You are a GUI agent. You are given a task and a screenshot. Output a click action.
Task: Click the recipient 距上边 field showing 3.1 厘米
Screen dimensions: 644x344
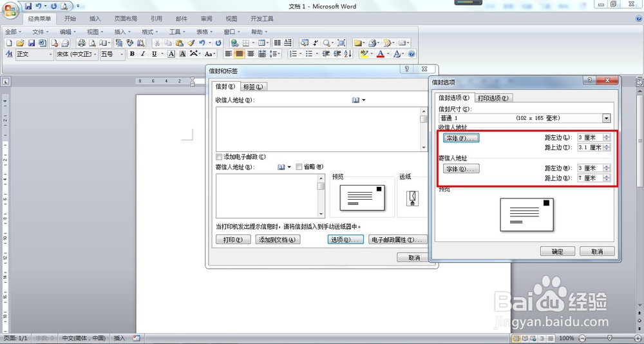pos(590,148)
